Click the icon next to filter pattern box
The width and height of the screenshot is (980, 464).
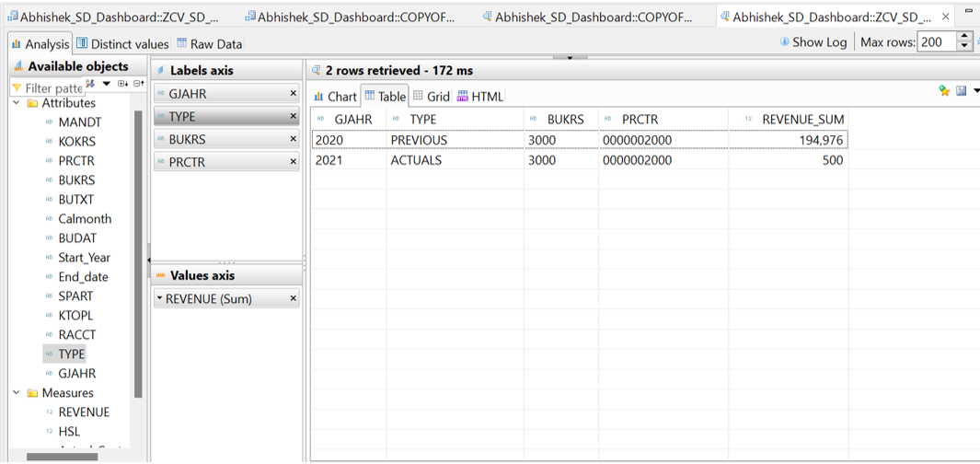coord(91,84)
